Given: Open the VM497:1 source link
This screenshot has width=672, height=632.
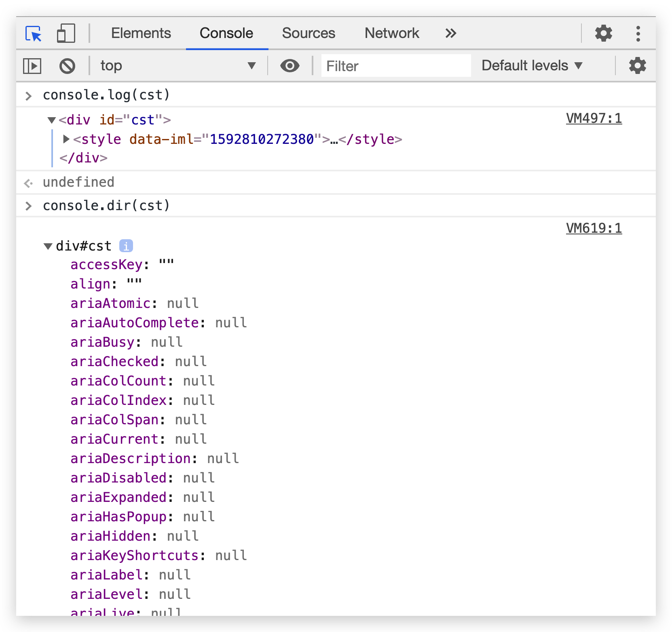Looking at the screenshot, I should (x=594, y=118).
